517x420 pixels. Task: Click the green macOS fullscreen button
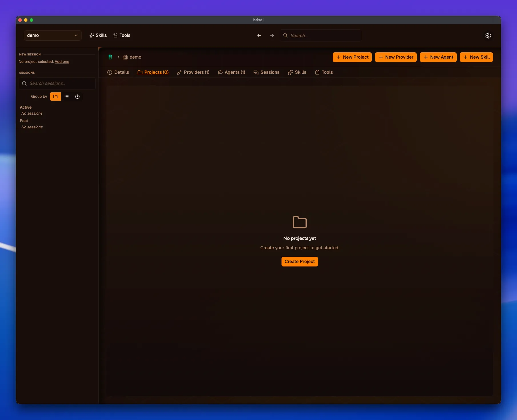coord(31,20)
